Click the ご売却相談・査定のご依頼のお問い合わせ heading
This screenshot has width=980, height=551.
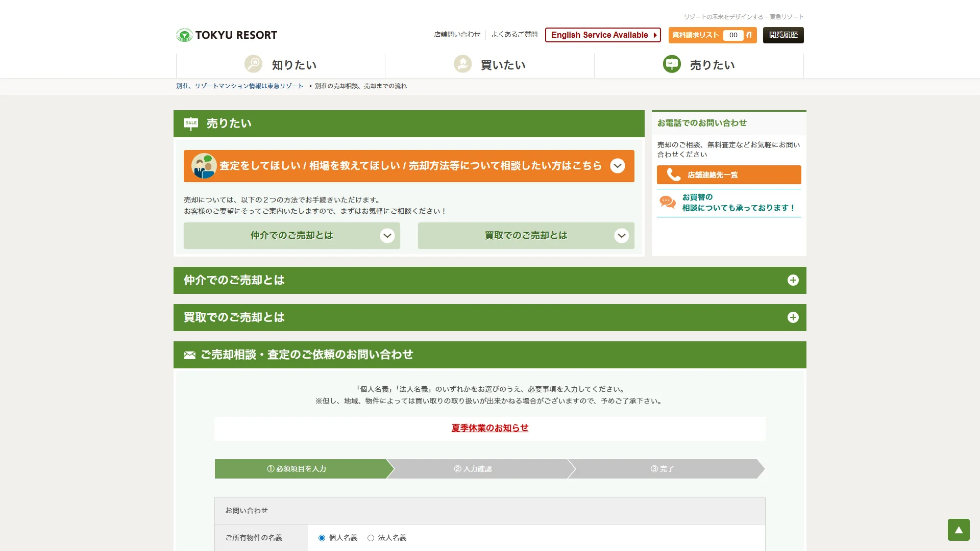307,355
